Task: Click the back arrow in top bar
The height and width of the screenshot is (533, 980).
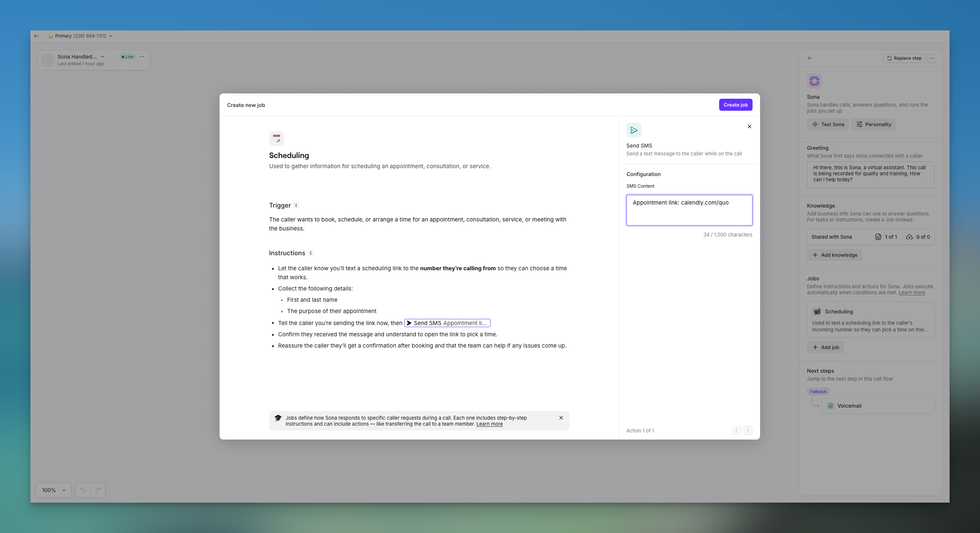Action: click(x=36, y=36)
